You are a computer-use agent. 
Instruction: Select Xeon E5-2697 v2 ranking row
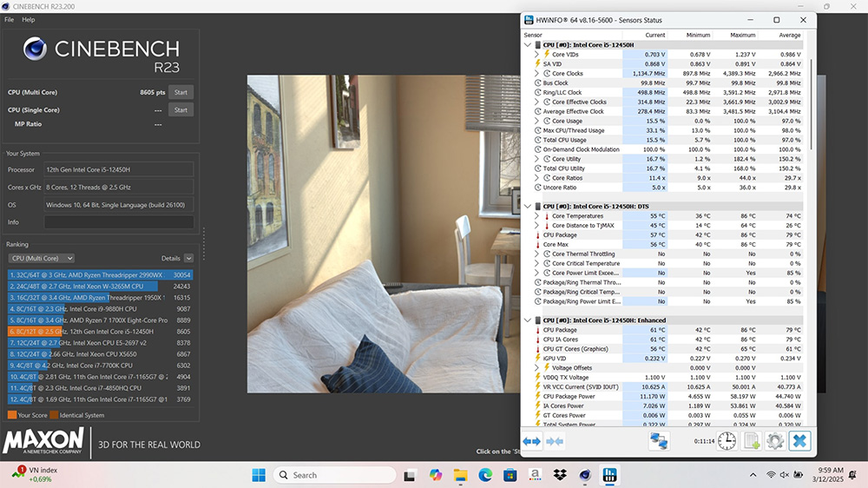(x=100, y=343)
